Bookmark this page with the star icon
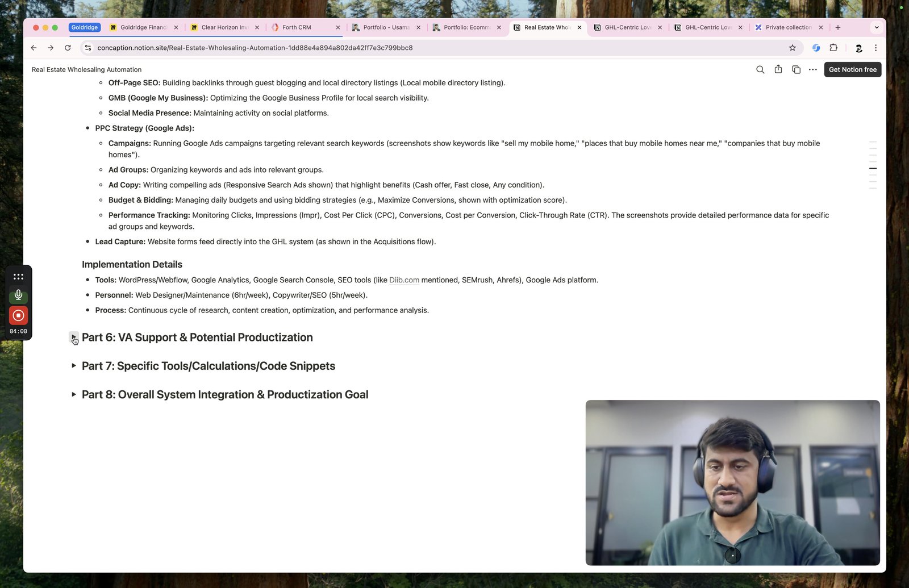 click(x=793, y=48)
